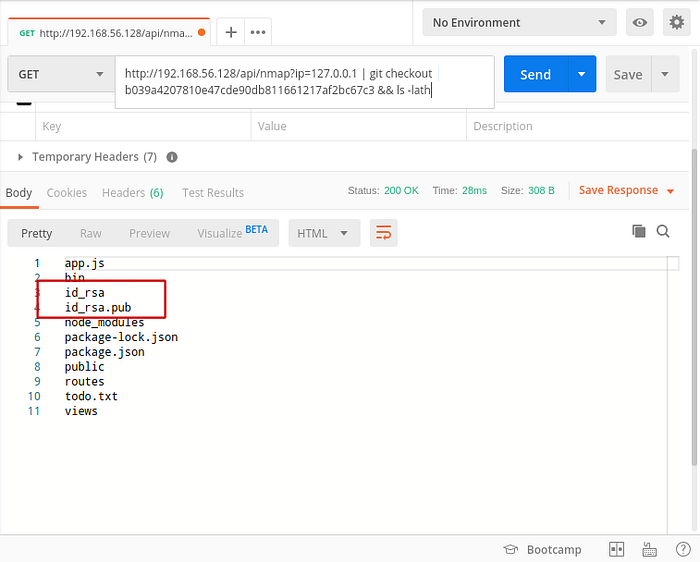This screenshot has width=700, height=562.
Task: Open keyboard shortcuts icon in status bar
Action: [649, 549]
